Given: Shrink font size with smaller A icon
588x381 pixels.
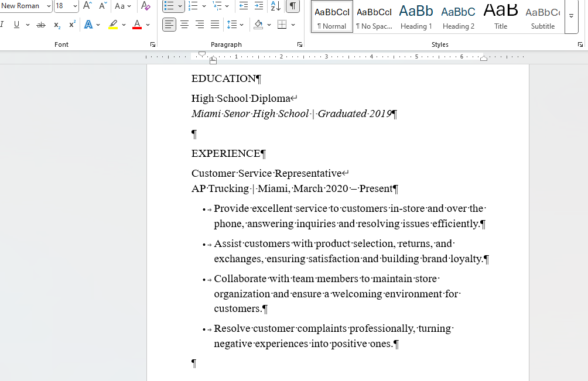Looking at the screenshot, I should pos(102,6).
